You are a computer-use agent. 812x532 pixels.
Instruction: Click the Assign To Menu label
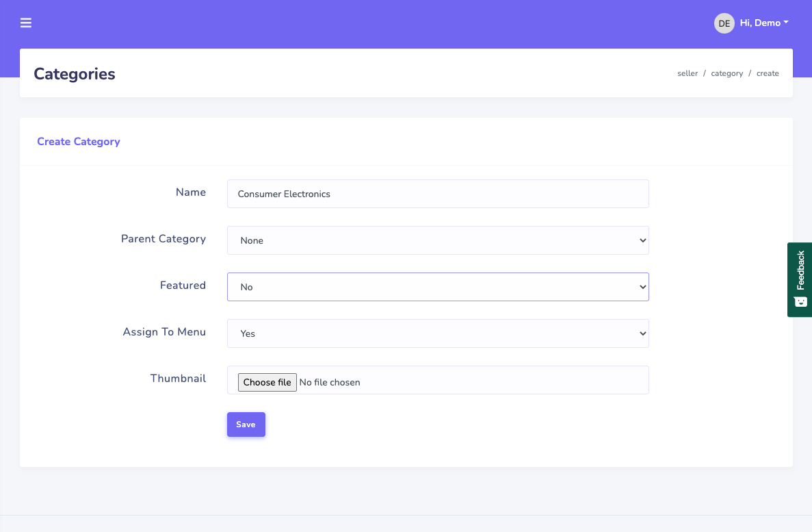tap(164, 332)
